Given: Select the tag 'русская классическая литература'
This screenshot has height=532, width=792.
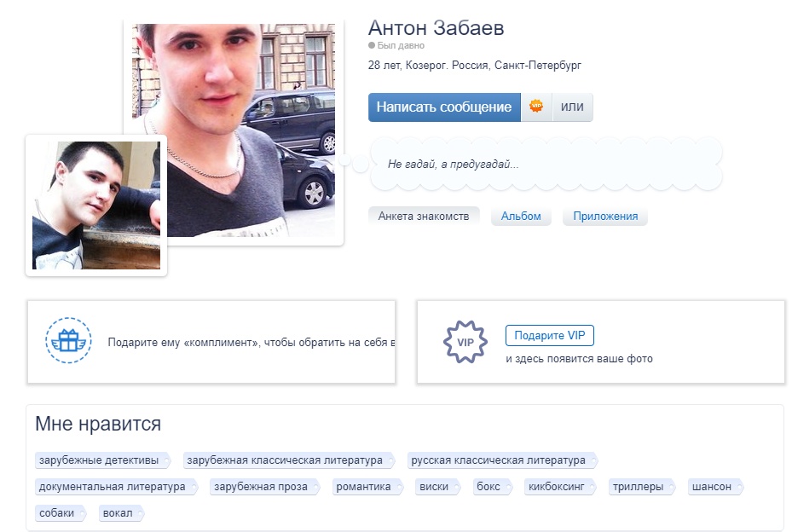Looking at the screenshot, I should coord(502,460).
